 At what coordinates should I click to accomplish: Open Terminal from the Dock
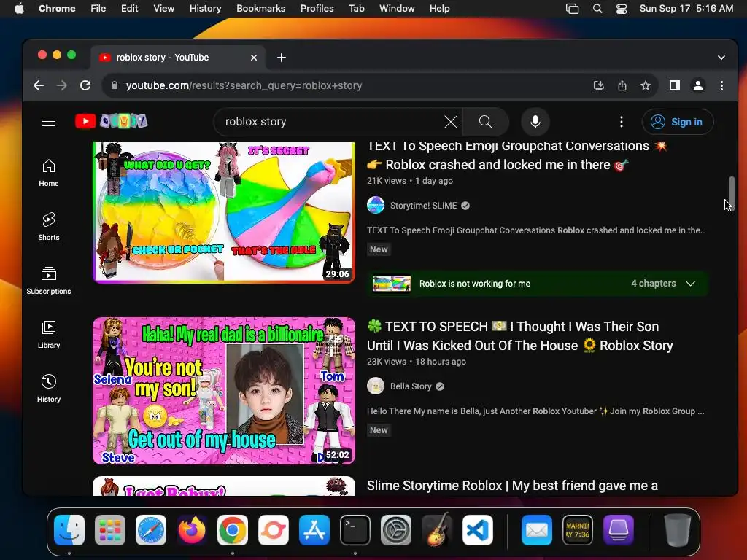pyautogui.click(x=355, y=530)
